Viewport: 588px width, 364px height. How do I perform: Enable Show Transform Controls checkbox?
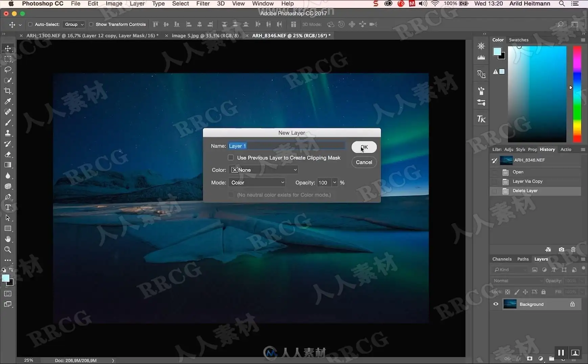point(91,24)
